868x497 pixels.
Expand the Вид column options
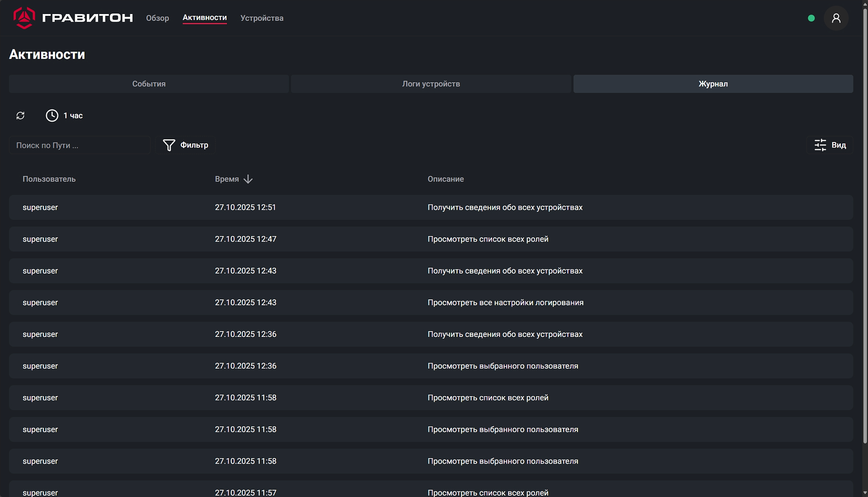tap(838, 145)
